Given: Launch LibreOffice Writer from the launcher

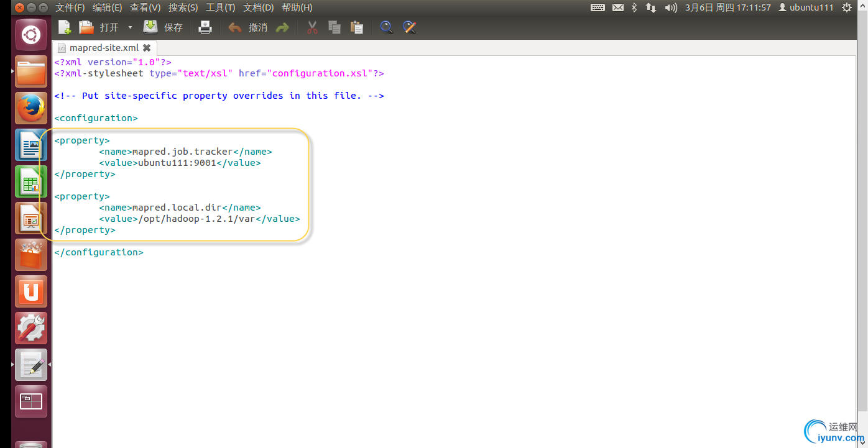Looking at the screenshot, I should pyautogui.click(x=31, y=145).
